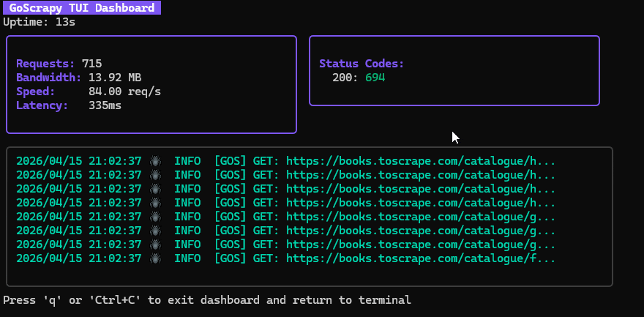Screen dimensions: 644x317
Task: Click the timestamp in the catalogue/f... log row
Action: pos(79,258)
